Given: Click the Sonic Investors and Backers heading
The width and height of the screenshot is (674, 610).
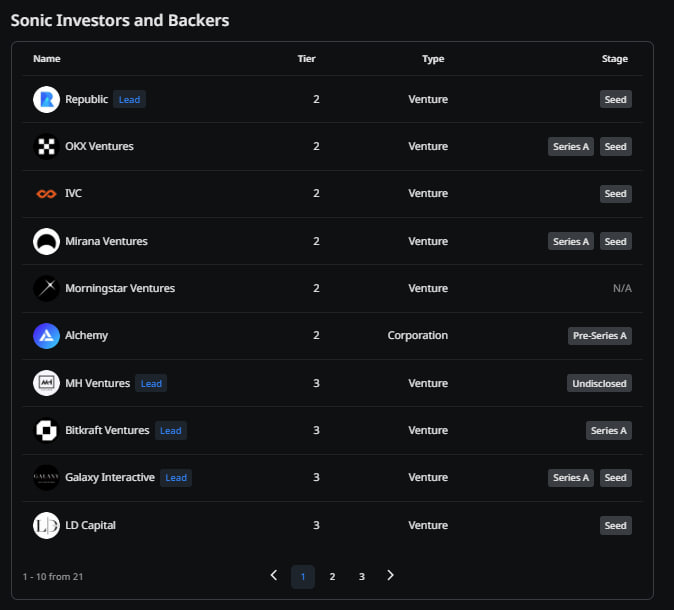Looking at the screenshot, I should (120, 20).
